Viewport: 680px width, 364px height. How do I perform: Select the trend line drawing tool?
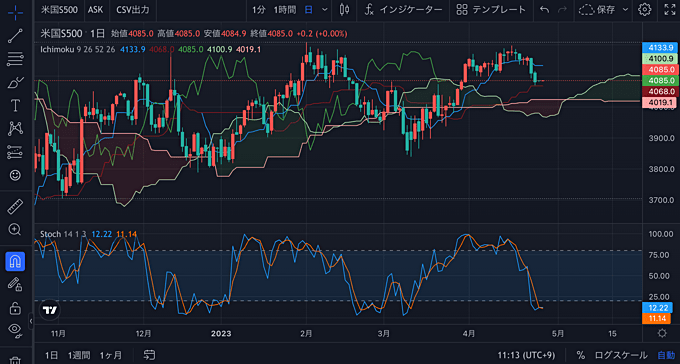(16, 36)
